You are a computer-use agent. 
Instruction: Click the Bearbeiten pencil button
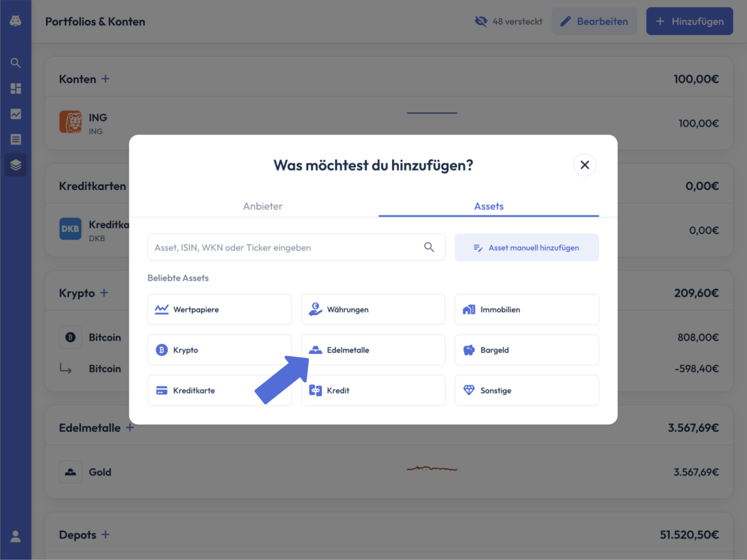click(594, 21)
